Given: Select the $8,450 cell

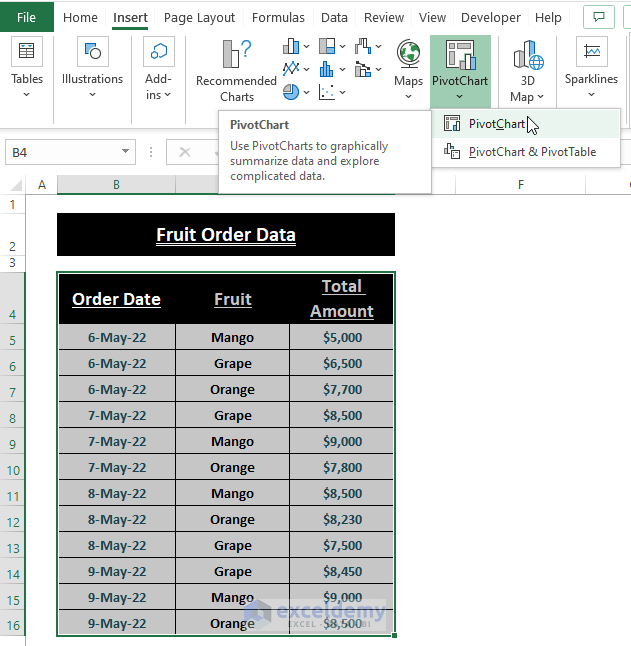Looking at the screenshot, I should (342, 571).
